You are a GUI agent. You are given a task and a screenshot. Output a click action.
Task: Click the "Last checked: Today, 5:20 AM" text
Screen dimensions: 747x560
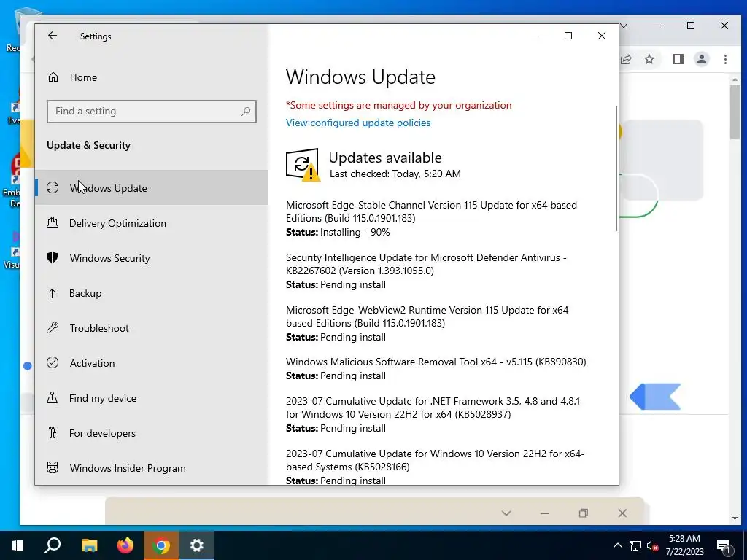click(x=395, y=174)
